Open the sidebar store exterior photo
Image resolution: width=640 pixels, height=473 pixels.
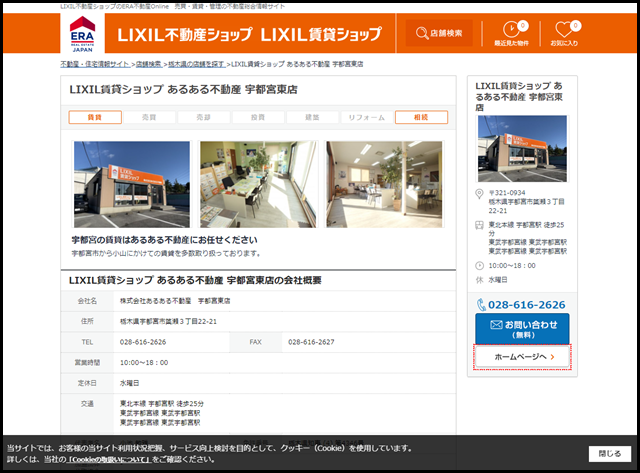pos(522,149)
